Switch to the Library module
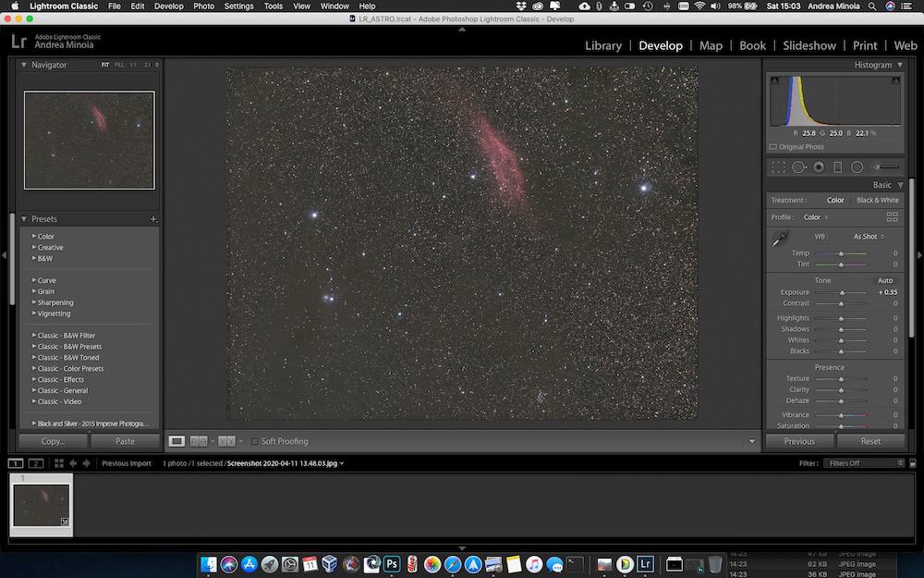The height and width of the screenshot is (578, 924). pos(603,45)
